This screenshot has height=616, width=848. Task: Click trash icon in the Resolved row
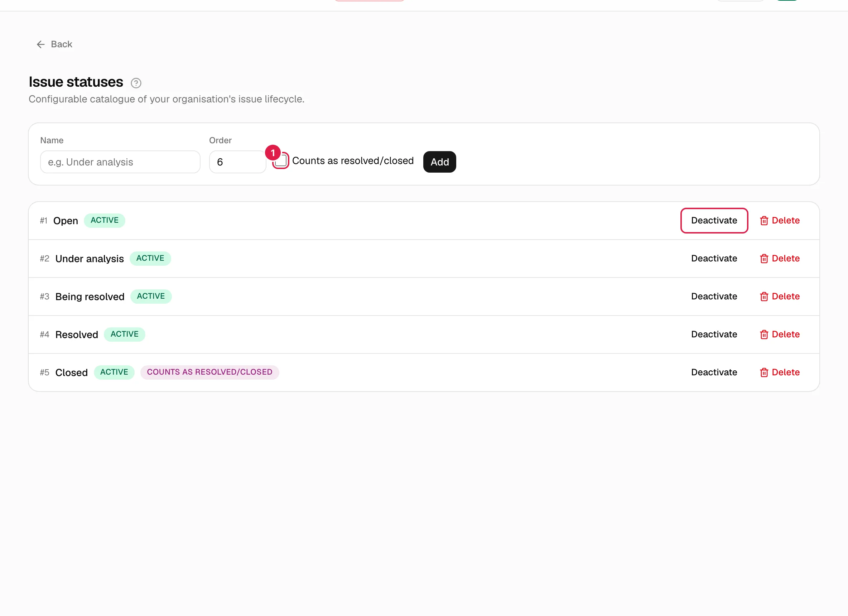[x=764, y=335]
